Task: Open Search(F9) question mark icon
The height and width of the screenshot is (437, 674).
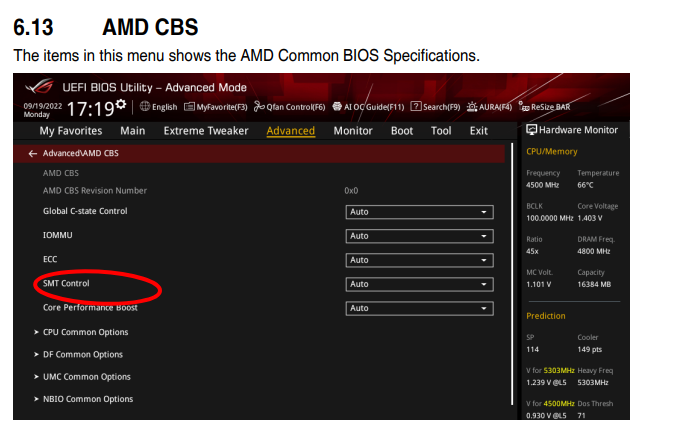Action: 416,106
